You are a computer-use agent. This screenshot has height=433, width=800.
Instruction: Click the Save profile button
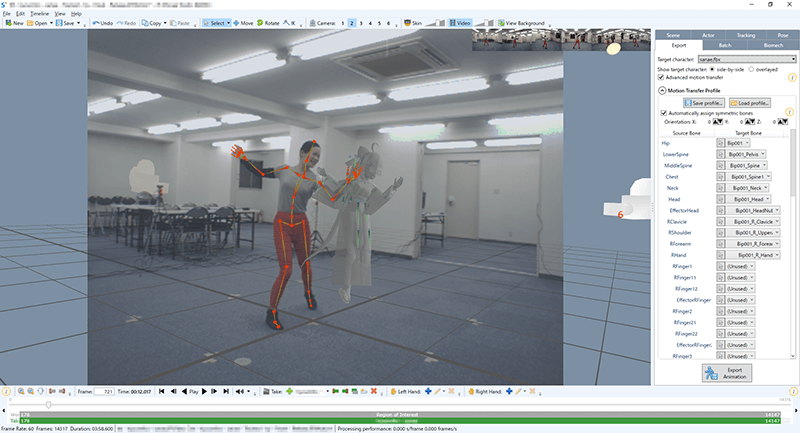coord(703,102)
